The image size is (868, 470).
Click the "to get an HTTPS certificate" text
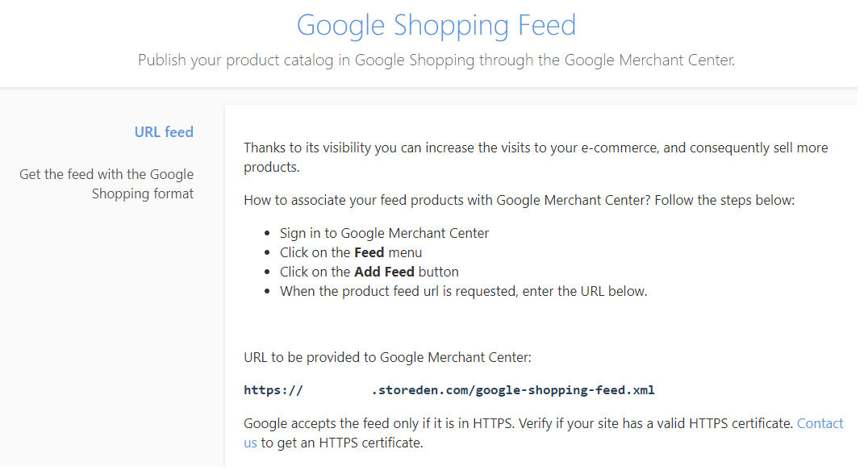(341, 443)
